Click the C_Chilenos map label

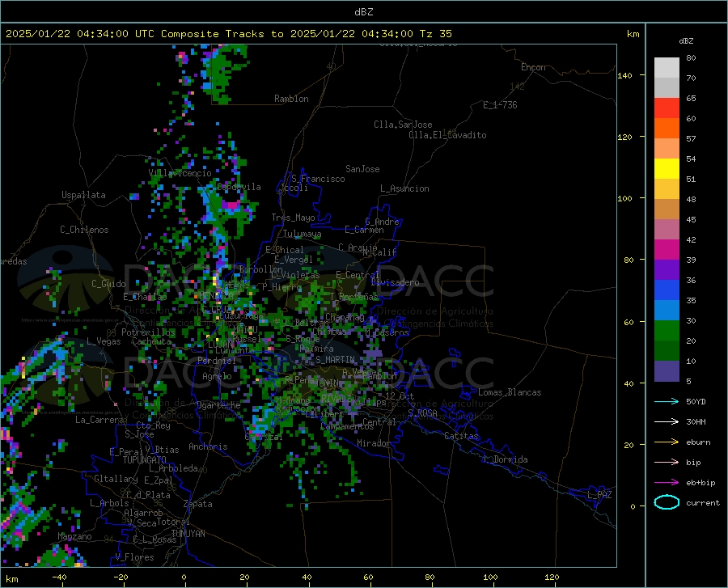pyautogui.click(x=84, y=230)
